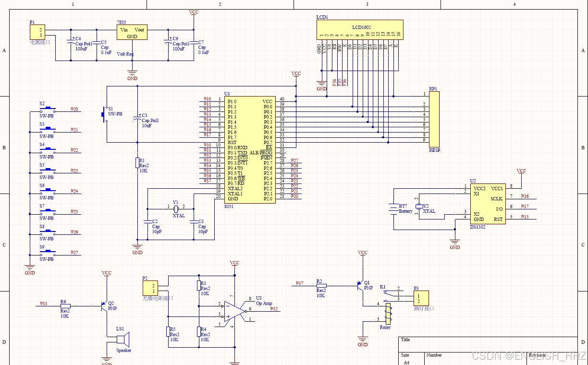Select the P2 photoresistor connector
The width and height of the screenshot is (588, 365).
click(x=150, y=288)
